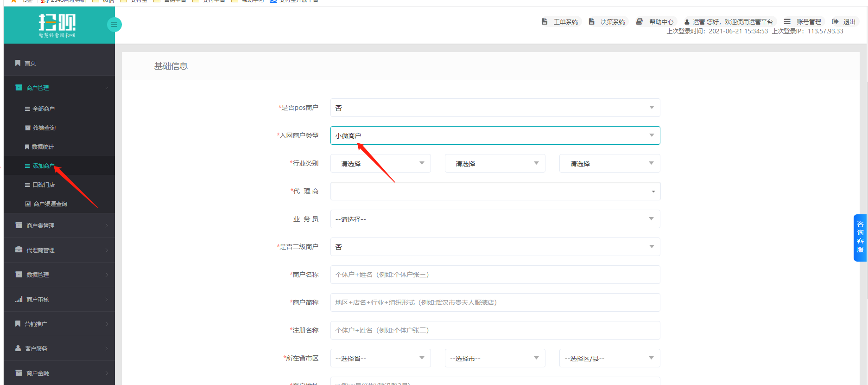Open the 选择市 dropdown
This screenshot has height=385, width=868.
pyautogui.click(x=495, y=358)
